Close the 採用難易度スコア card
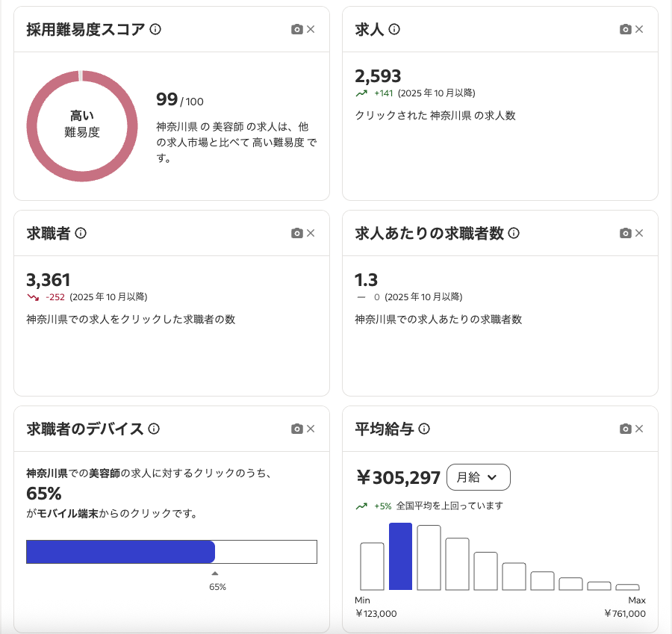Image resolution: width=672 pixels, height=634 pixels. tap(311, 29)
